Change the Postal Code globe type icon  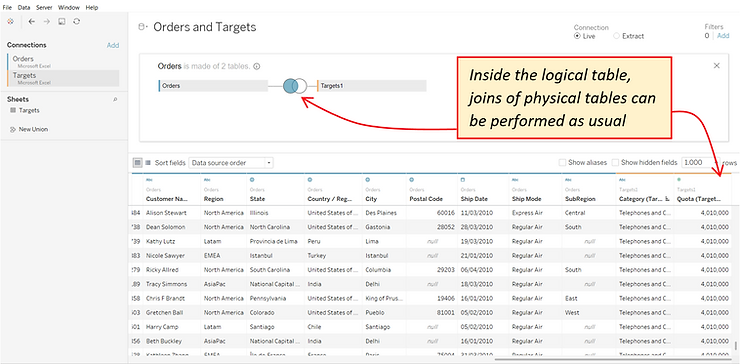412,180
